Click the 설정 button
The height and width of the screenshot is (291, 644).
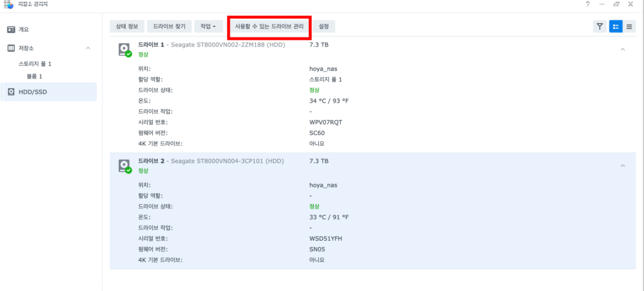(x=324, y=26)
